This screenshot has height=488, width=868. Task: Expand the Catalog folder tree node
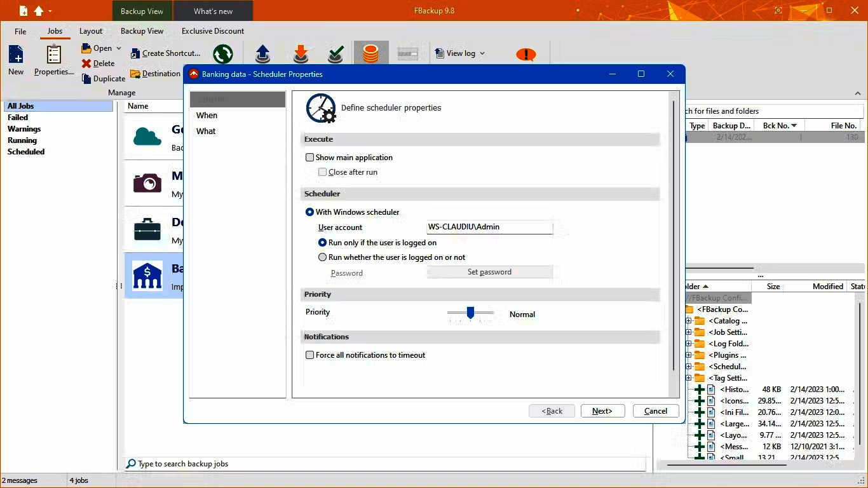pos(688,321)
